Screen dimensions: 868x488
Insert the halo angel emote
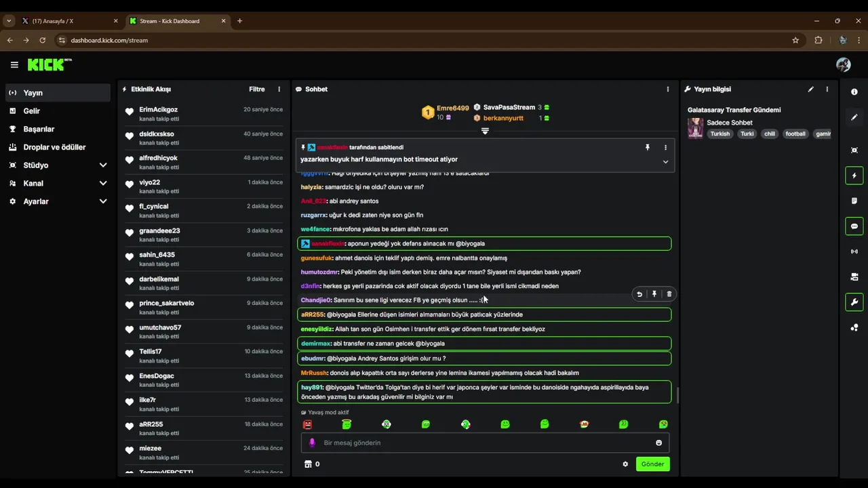coord(347,424)
